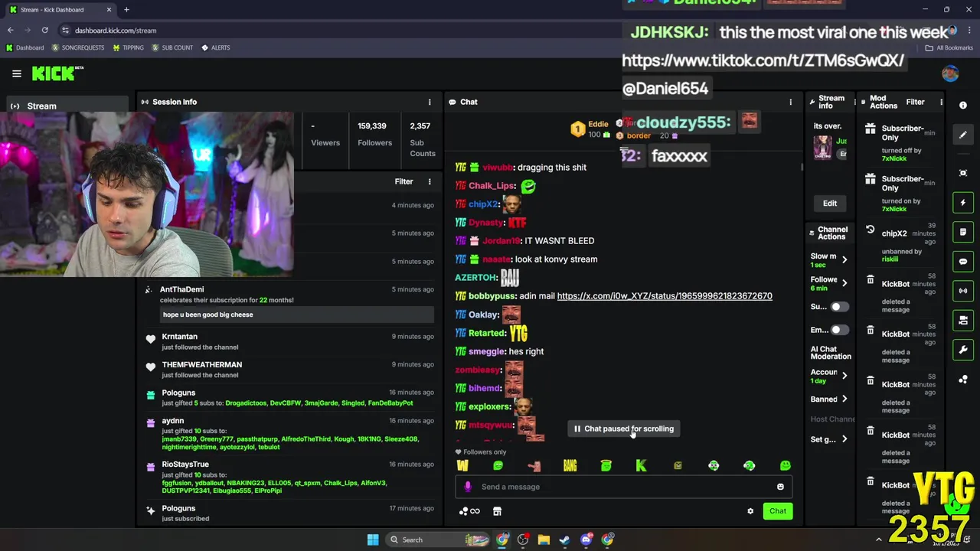The width and height of the screenshot is (980, 551).
Task: Open File Explorer from taskbar
Action: [544, 540]
